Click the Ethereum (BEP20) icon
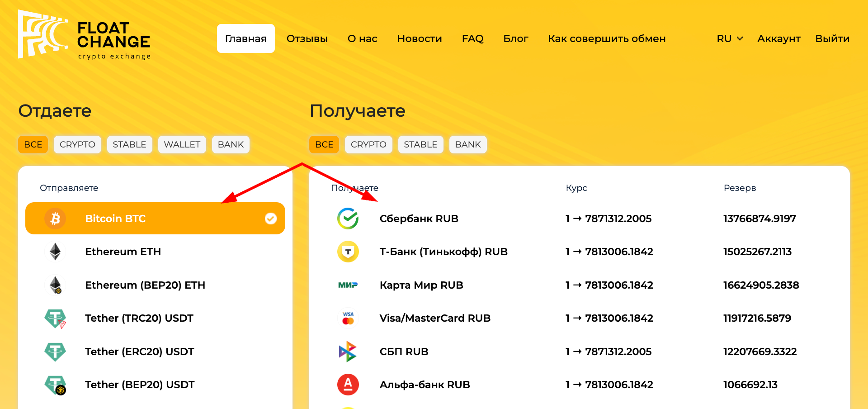The image size is (868, 409). (55, 285)
